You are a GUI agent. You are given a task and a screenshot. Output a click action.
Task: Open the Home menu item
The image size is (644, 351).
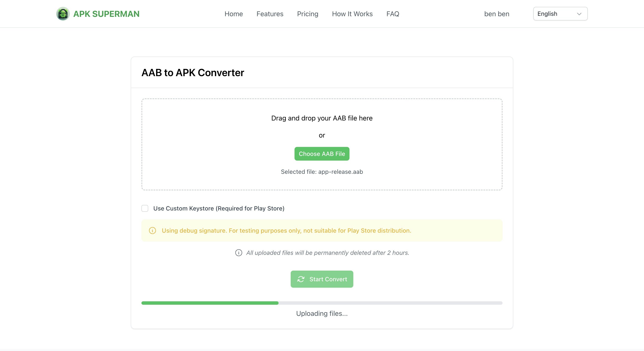pos(233,14)
